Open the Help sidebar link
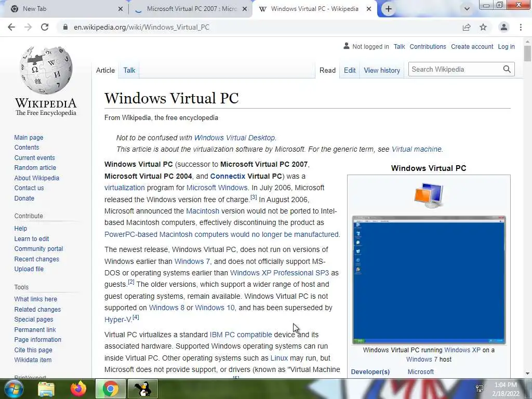 point(21,229)
